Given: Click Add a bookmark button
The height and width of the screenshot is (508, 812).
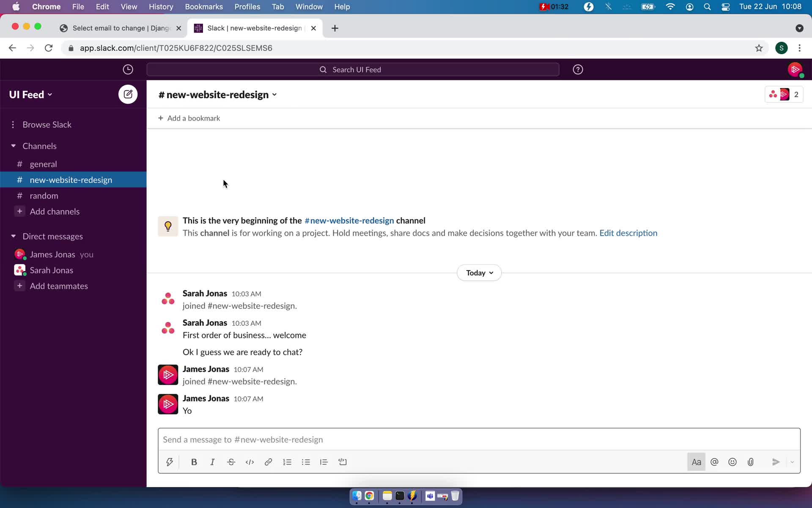Looking at the screenshot, I should pos(189,118).
